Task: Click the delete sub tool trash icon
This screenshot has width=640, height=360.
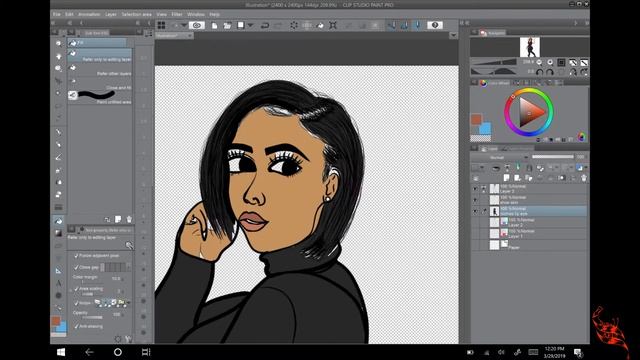Action: click(x=129, y=220)
